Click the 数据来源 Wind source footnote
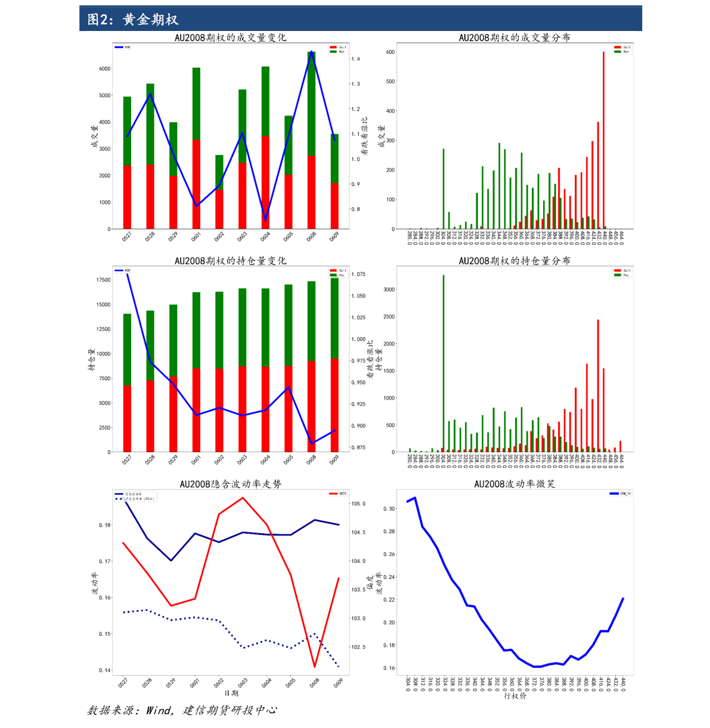 [x=182, y=710]
